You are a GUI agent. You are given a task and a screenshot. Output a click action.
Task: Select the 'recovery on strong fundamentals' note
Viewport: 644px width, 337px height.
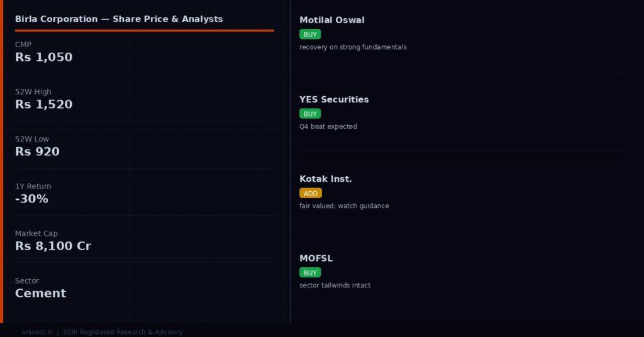353,47
